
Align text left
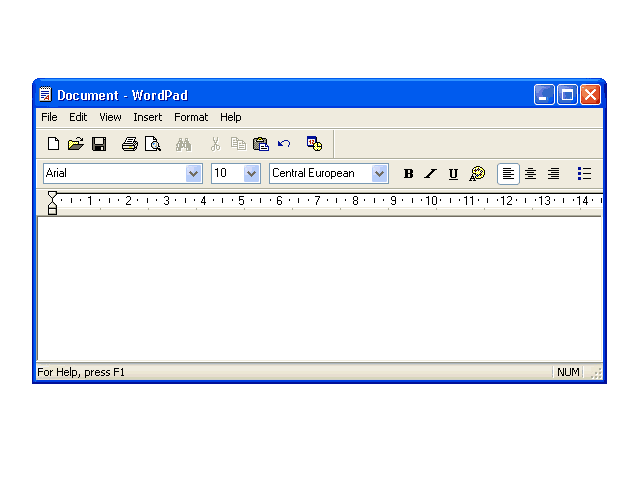tap(508, 174)
